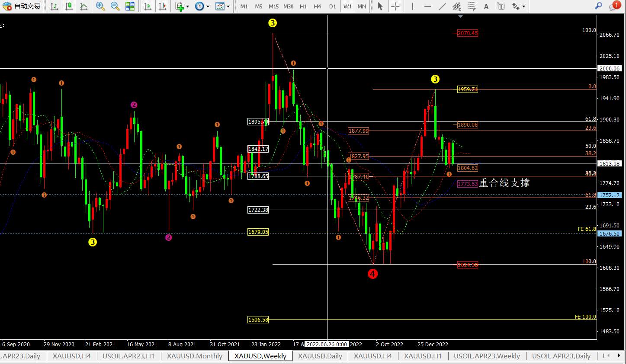Pick the vertical line drawing tool

pos(412,6)
